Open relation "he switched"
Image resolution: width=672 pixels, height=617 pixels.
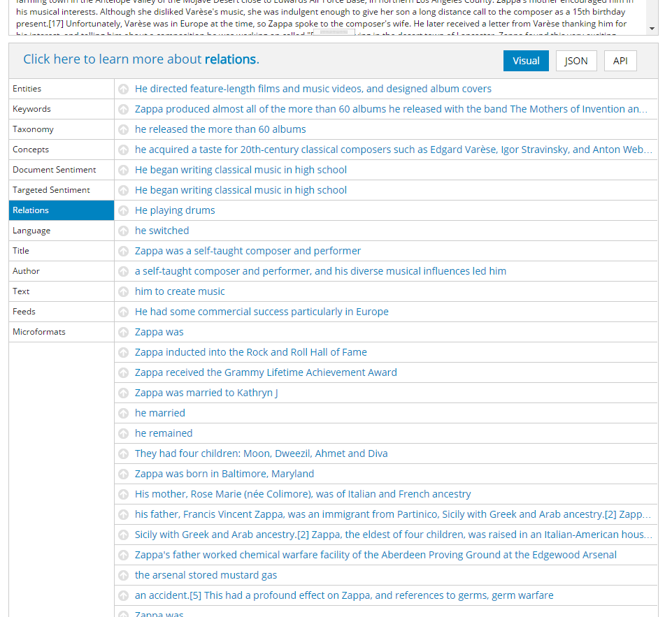162,231
